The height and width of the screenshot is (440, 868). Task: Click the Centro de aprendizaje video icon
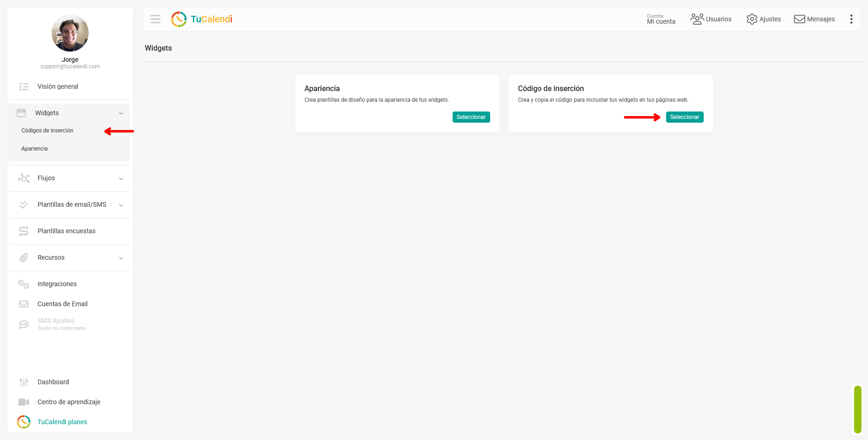tap(24, 402)
